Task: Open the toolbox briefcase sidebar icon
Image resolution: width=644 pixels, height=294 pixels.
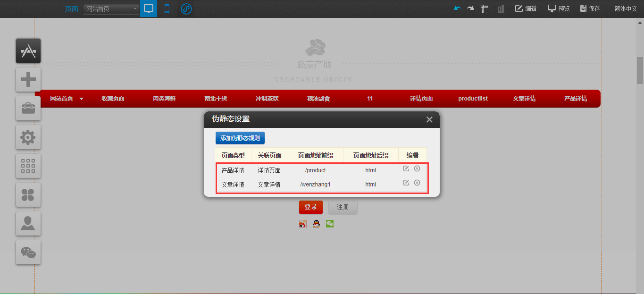Action: [28, 109]
